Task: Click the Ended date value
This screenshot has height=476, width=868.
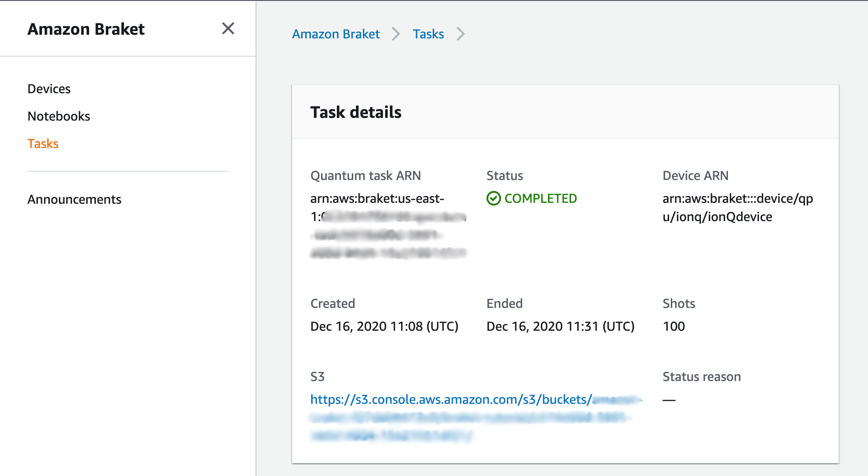Action: click(560, 327)
